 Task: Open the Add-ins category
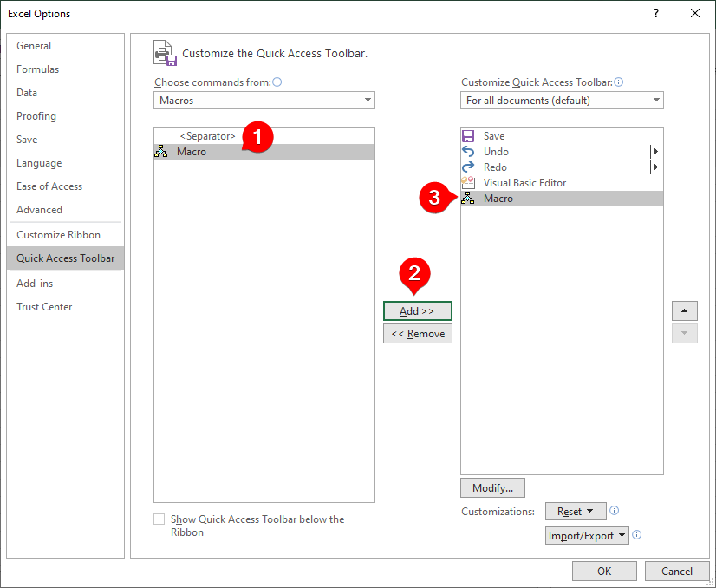(66, 284)
